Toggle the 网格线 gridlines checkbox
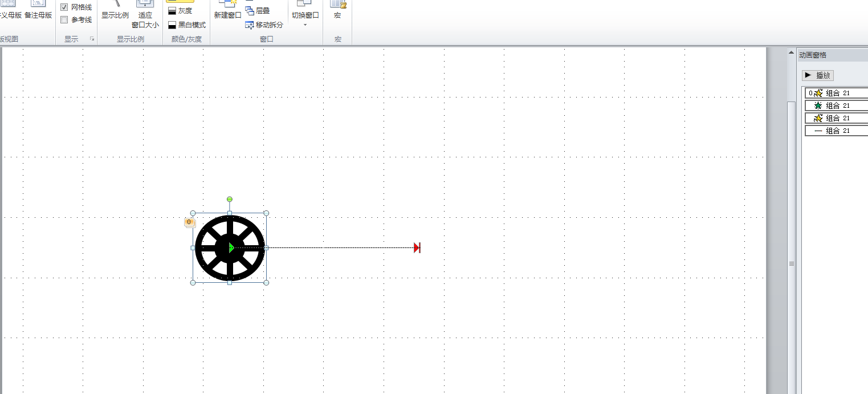This screenshot has height=394, width=868. (64, 7)
